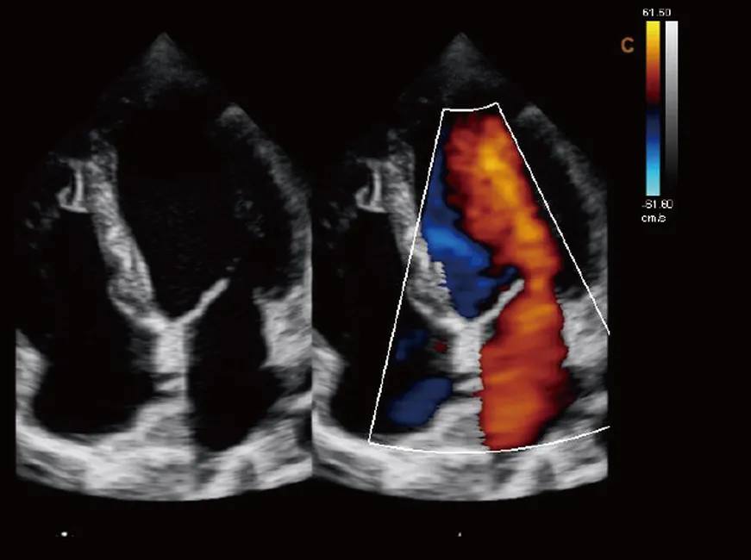
Task: Click the small marker below the right image
Action: pos(460,534)
